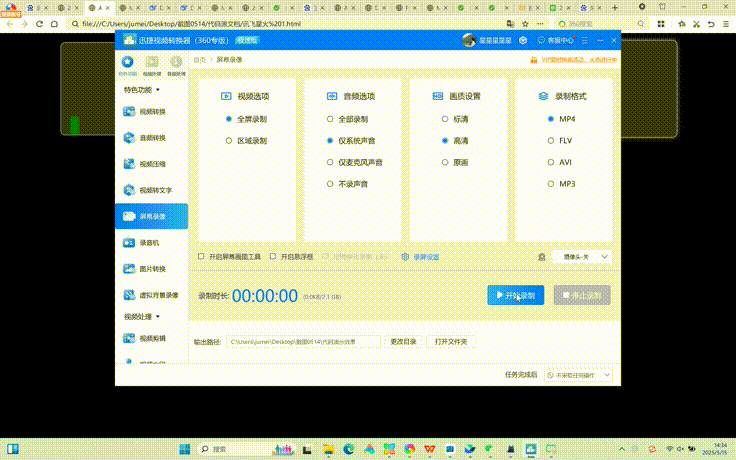This screenshot has height=460, width=736.
Task: Collapse the 特色功能 sidebar section
Action: [x=142, y=90]
